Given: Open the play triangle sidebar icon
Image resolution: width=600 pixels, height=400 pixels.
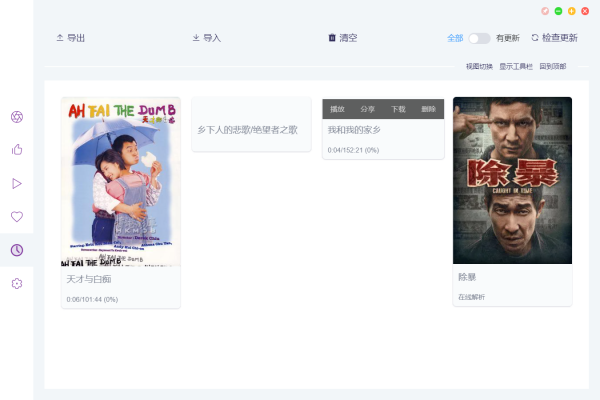Looking at the screenshot, I should (x=17, y=183).
